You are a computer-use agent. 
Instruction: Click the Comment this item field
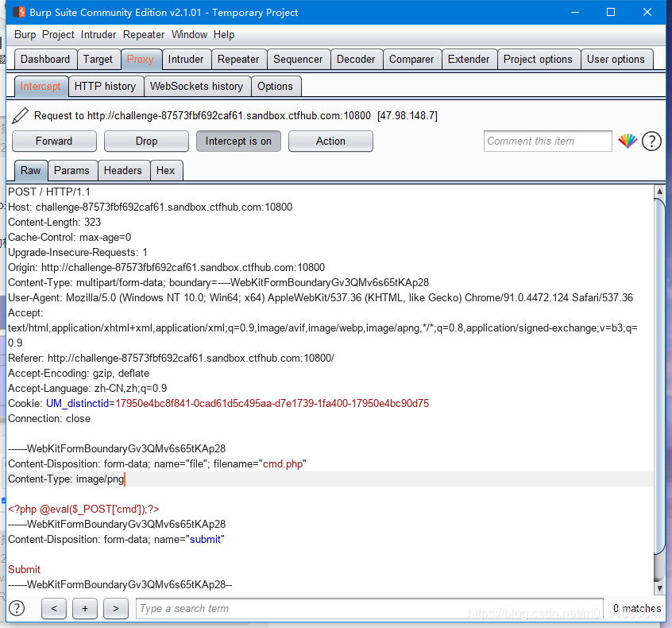point(548,141)
